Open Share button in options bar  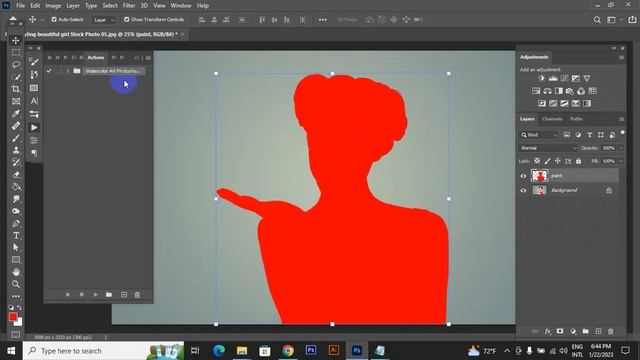coord(632,19)
